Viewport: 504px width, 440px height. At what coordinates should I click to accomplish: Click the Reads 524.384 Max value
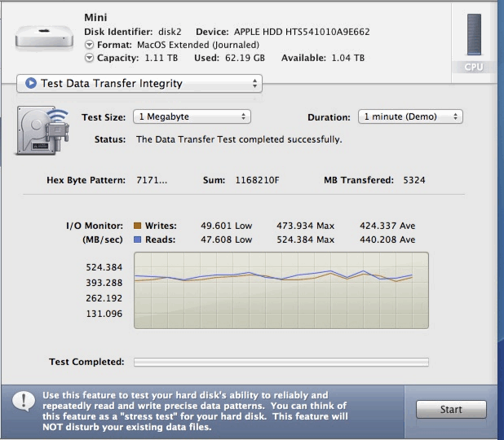pos(305,240)
